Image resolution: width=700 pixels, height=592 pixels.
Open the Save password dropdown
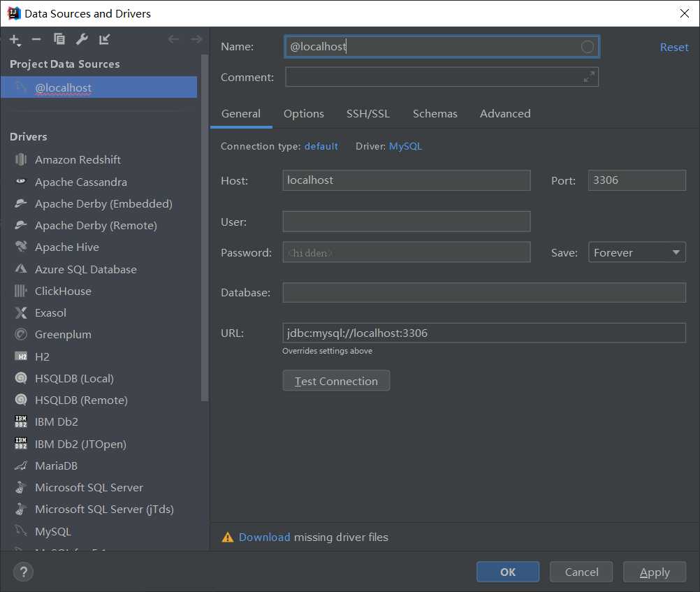636,252
